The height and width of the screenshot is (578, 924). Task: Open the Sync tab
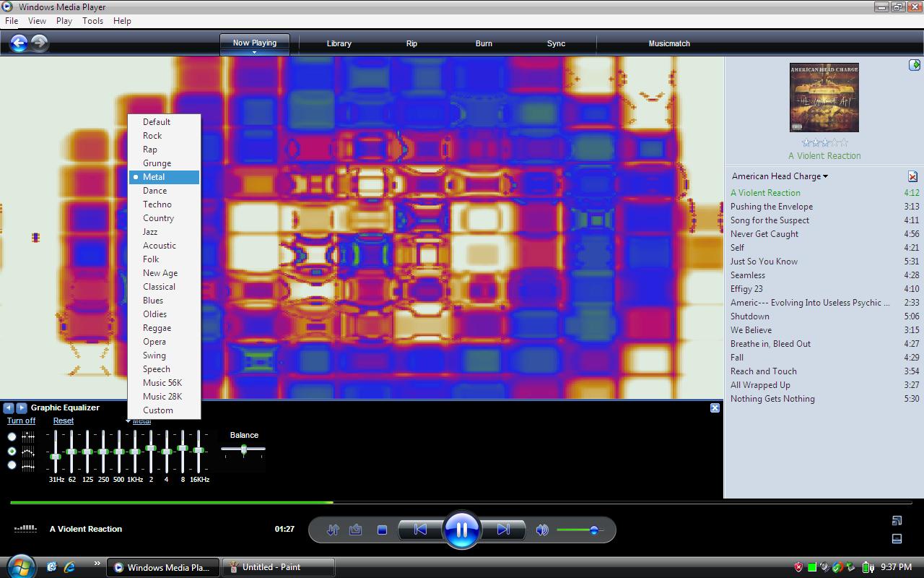click(556, 43)
